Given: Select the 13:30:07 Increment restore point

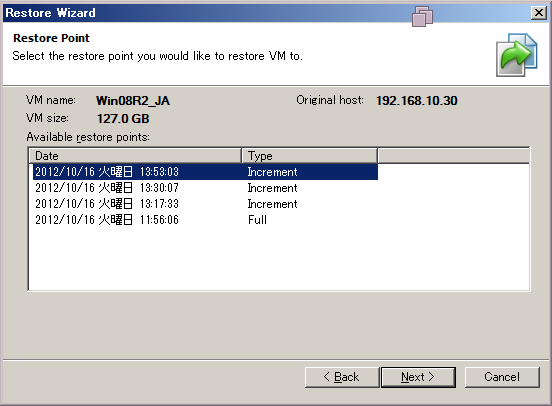Looking at the screenshot, I should click(x=205, y=188).
